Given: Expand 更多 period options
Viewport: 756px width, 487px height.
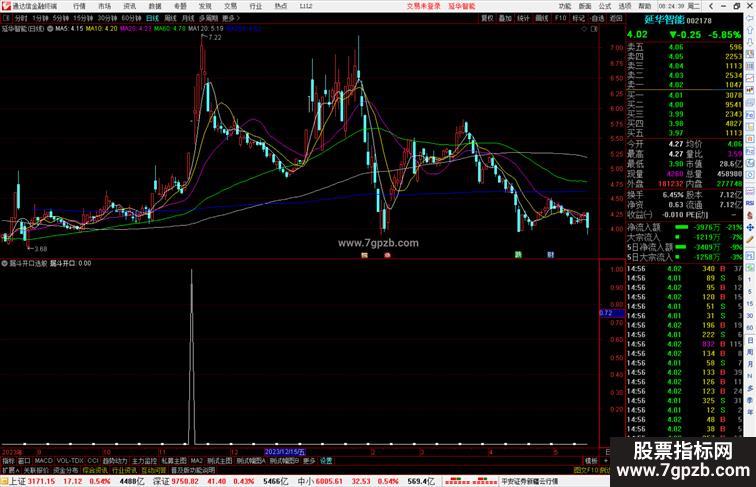Looking at the screenshot, I should click(x=230, y=18).
